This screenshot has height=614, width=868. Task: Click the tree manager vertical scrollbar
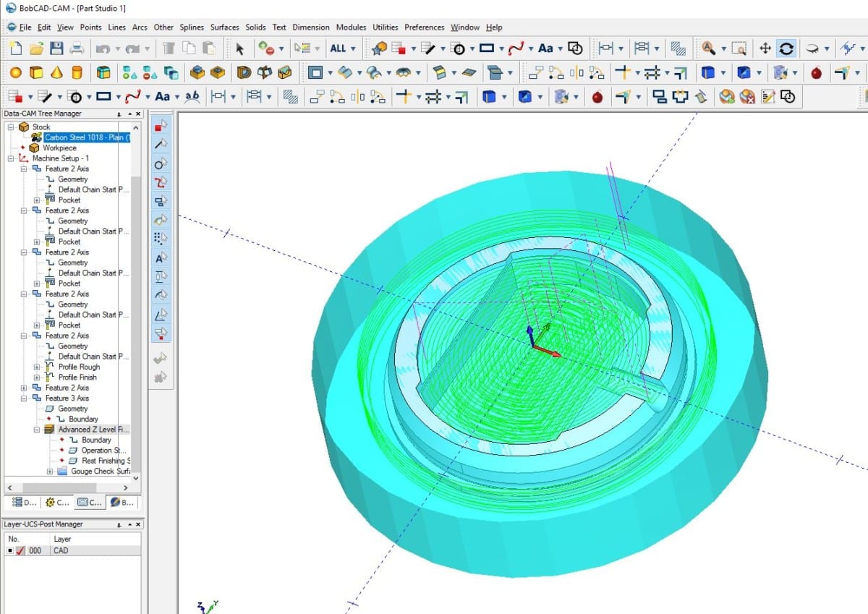pos(135,289)
